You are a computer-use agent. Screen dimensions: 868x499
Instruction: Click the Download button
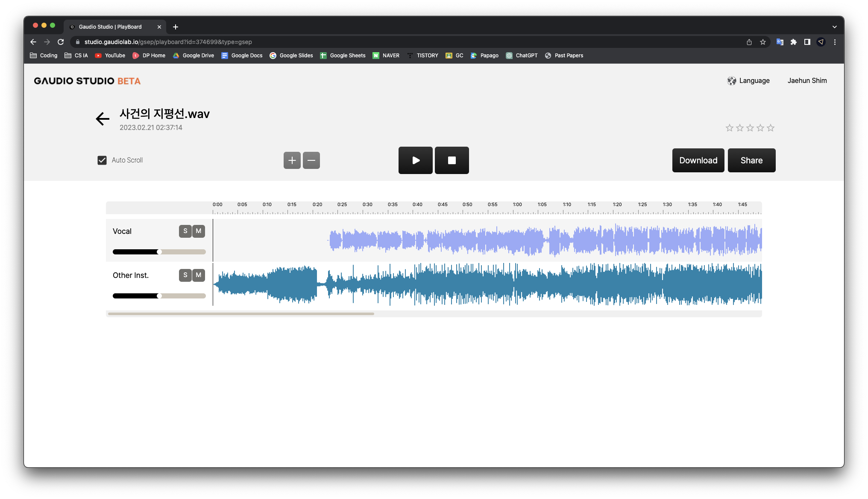tap(698, 160)
